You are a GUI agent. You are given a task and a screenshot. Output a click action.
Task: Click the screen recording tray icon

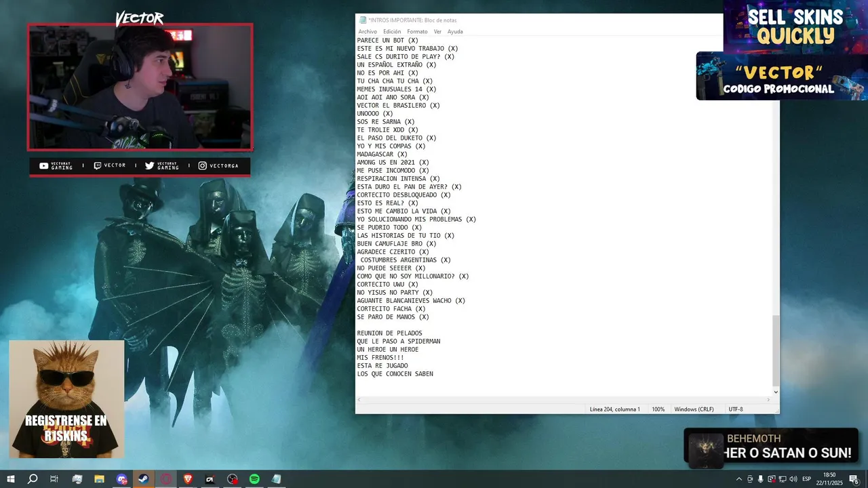[772, 479]
